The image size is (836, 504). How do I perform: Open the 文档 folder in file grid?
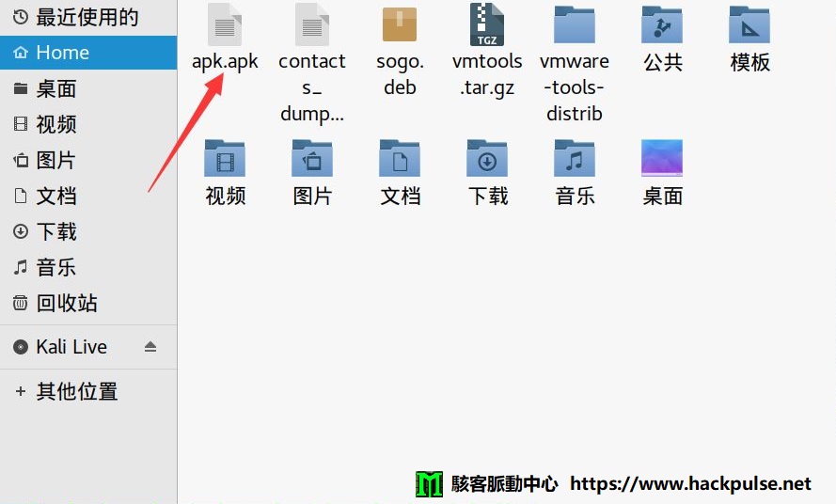coord(399,159)
